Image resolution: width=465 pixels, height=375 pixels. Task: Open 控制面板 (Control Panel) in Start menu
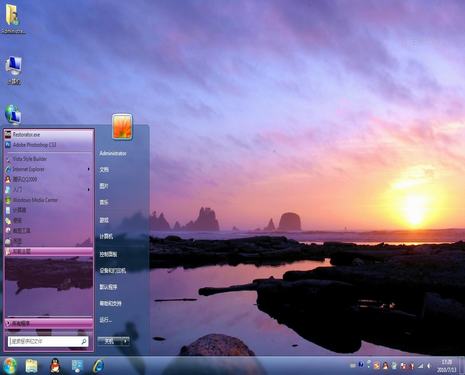108,254
